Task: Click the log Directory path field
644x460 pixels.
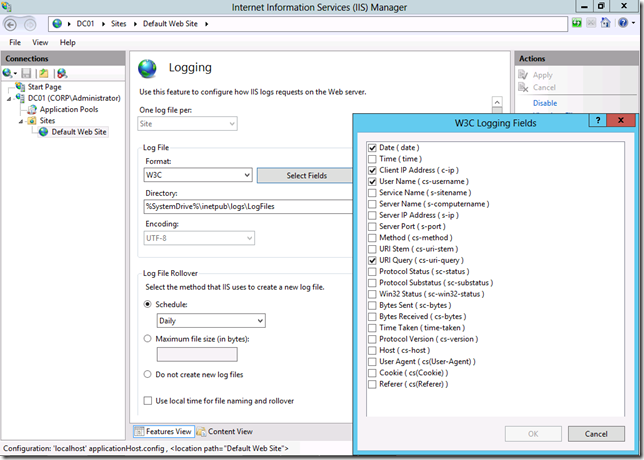Action: [x=248, y=207]
